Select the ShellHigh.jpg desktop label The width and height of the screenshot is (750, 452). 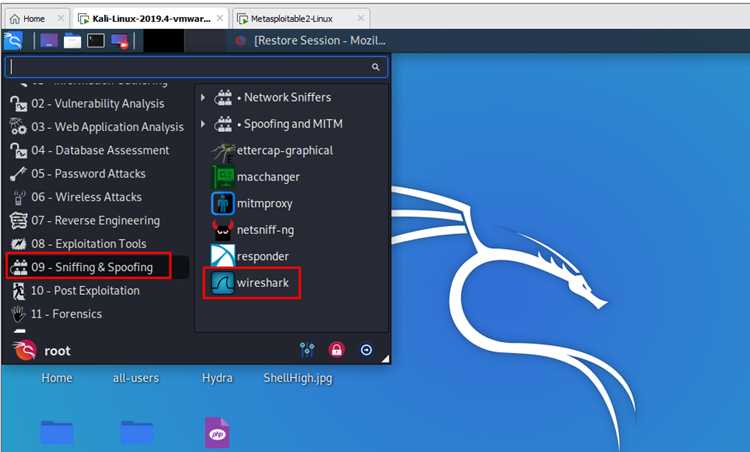tap(298, 378)
